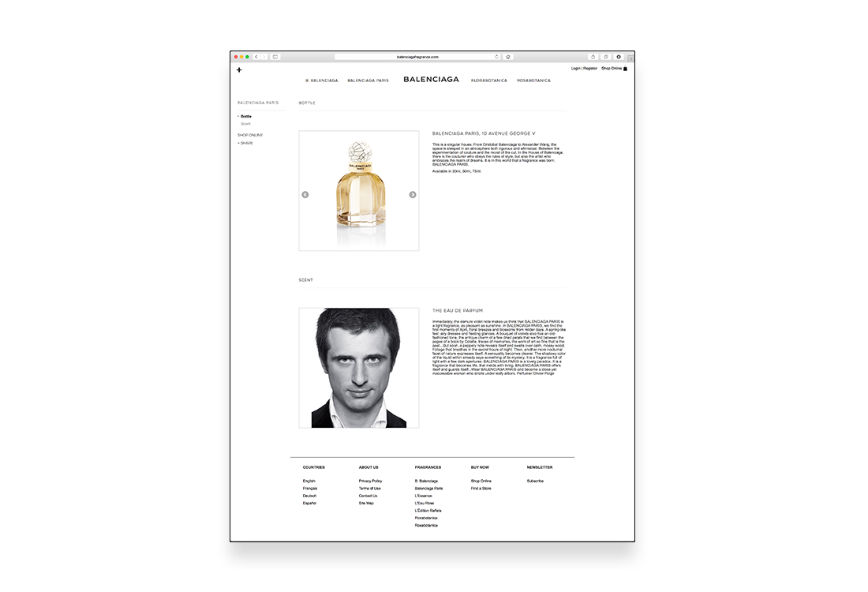
Task: Expand the + SHARE option in sidebar
Action: coord(245,144)
